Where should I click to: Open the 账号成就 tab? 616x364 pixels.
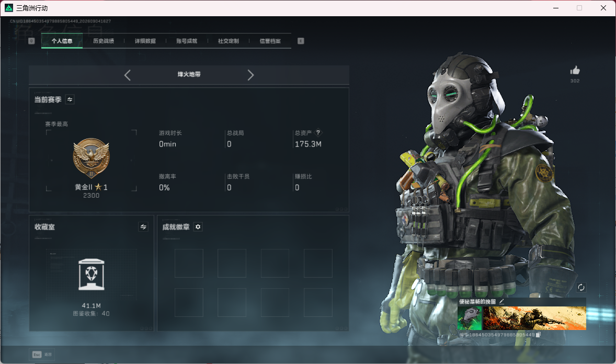point(187,41)
